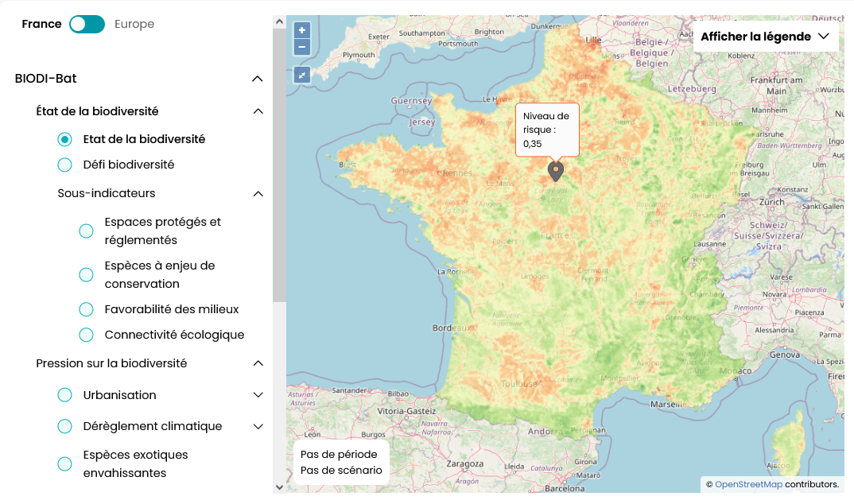Select Espèces exotiques envahissantes radio button

65,464
